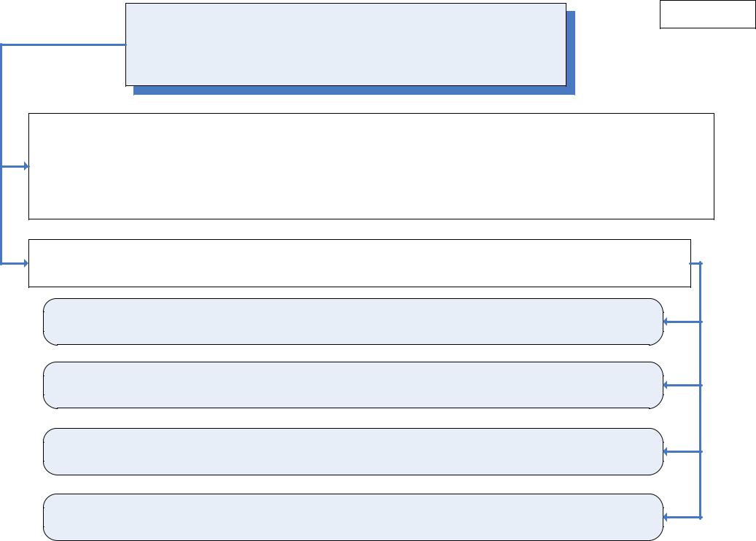Select the vertical connector line on right side
This screenshot has width=756, height=541.
[701, 391]
